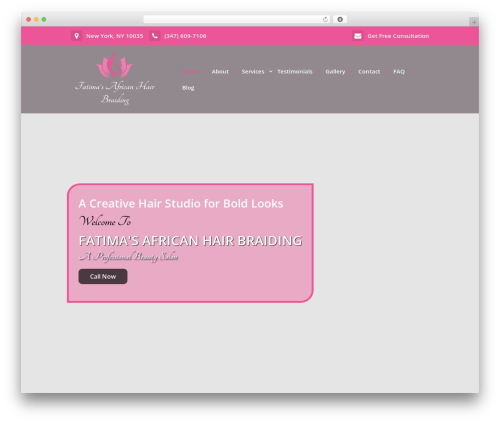Click the browser reload icon
The image size is (500, 423).
[x=325, y=19]
